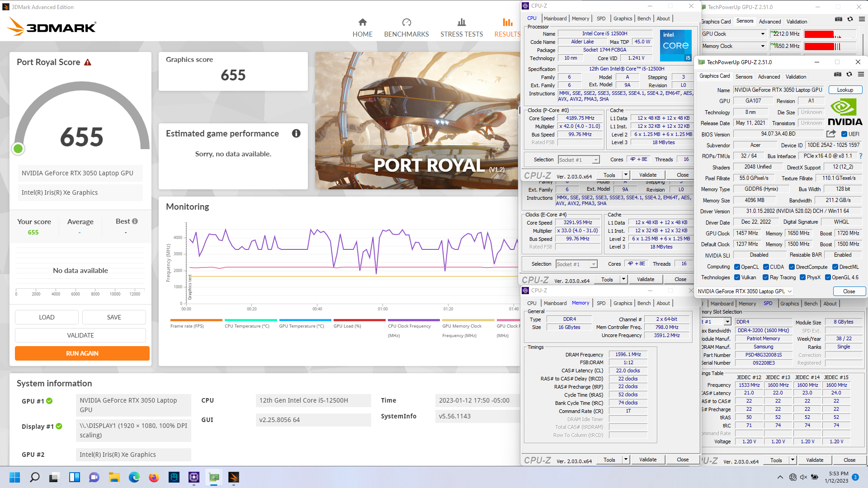Open the Socket #1 selection dropdown in the top CPU-Z window
The width and height of the screenshot is (868, 488).
coord(579,160)
